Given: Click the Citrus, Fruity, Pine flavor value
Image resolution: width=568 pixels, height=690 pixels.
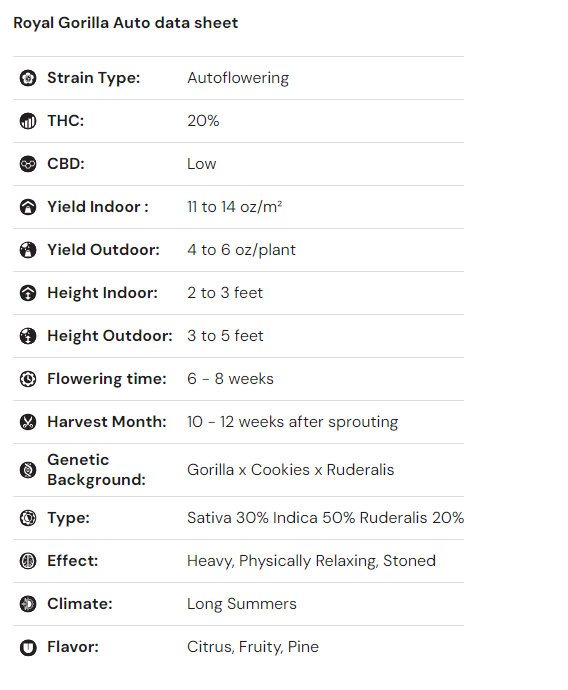Looking at the screenshot, I should tap(253, 647).
